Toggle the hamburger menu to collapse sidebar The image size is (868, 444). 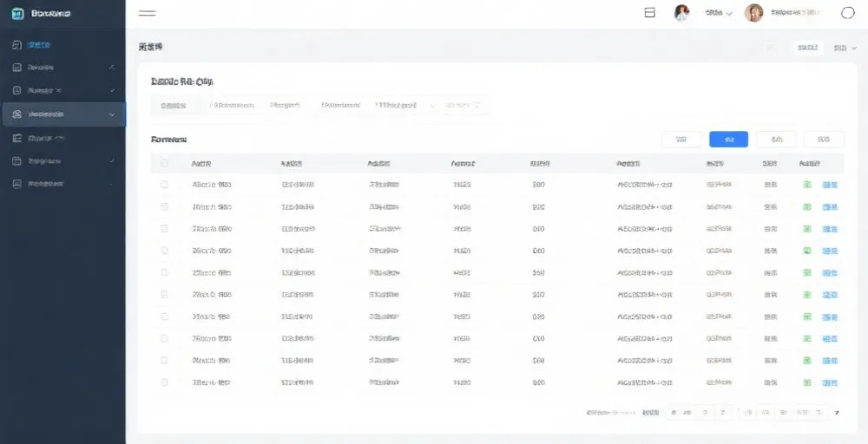click(147, 13)
